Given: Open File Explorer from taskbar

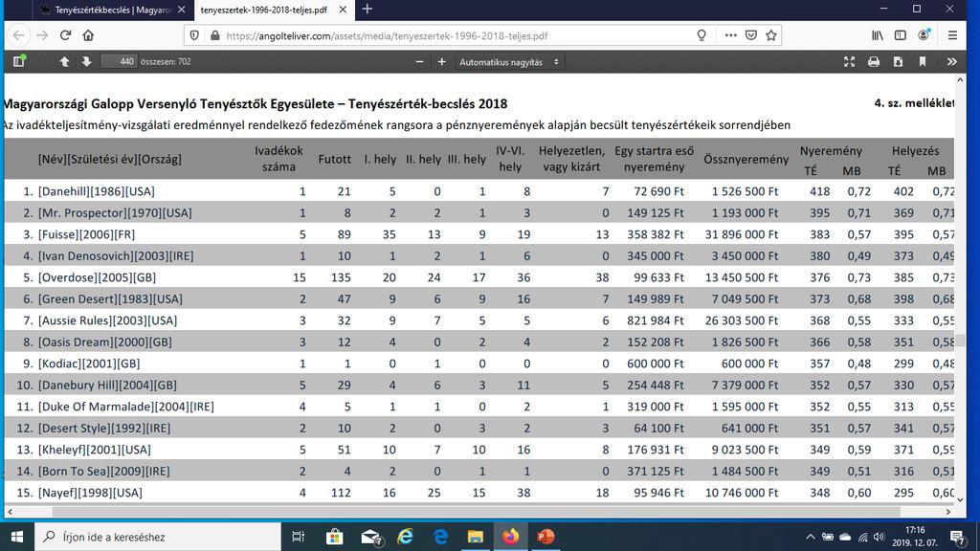Looking at the screenshot, I should click(x=476, y=537).
